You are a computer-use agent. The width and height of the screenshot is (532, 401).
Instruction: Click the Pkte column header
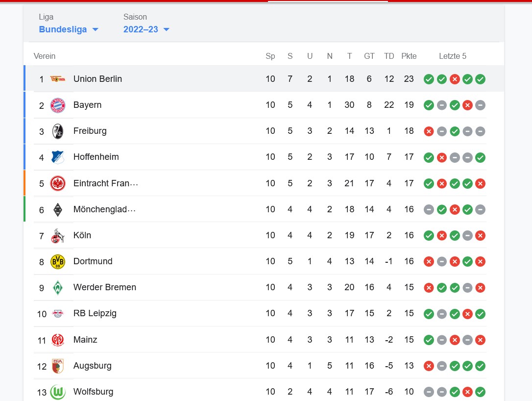pos(409,56)
